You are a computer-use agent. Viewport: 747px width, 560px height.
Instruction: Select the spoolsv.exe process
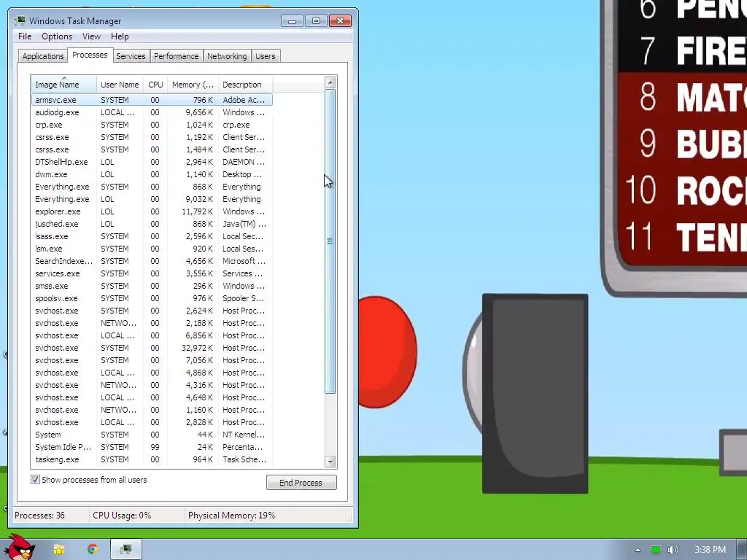coord(152,298)
